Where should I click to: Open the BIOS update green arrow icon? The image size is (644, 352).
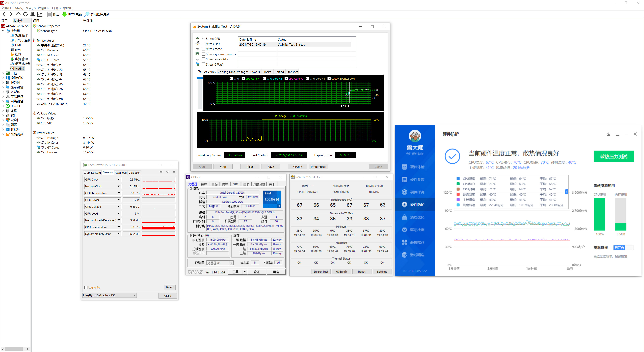(x=65, y=14)
